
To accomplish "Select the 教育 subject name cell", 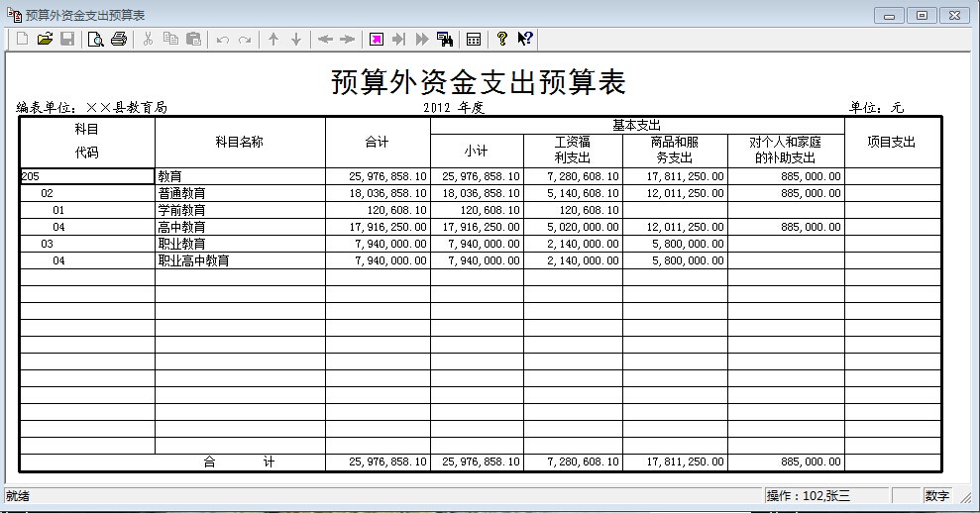I will tap(240, 176).
